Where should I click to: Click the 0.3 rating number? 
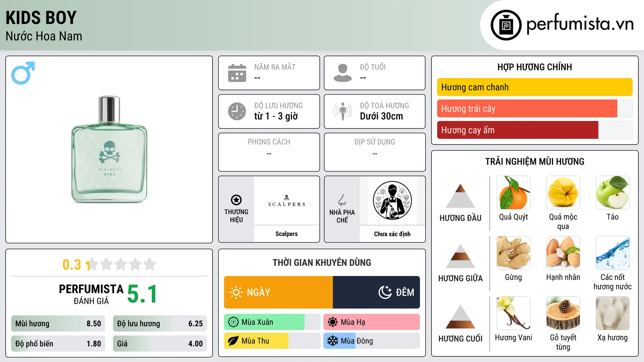coord(72,265)
